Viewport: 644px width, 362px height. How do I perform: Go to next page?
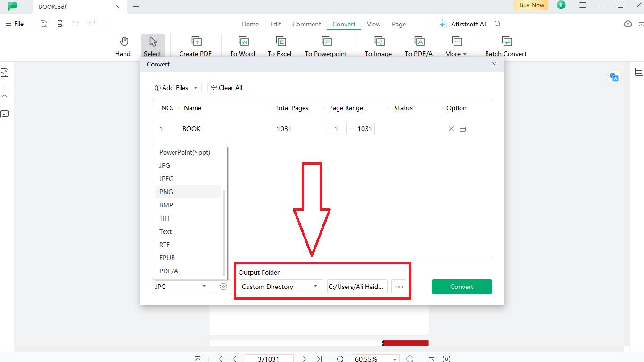[x=304, y=359]
